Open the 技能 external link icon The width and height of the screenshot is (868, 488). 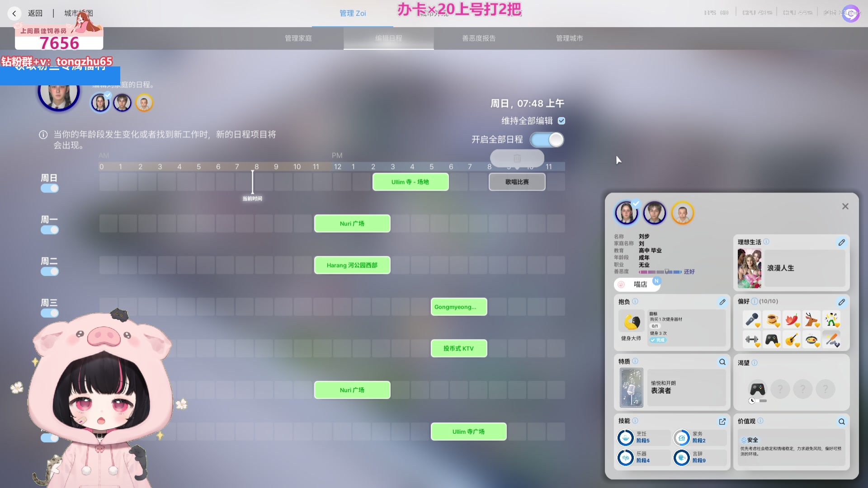pos(722,422)
